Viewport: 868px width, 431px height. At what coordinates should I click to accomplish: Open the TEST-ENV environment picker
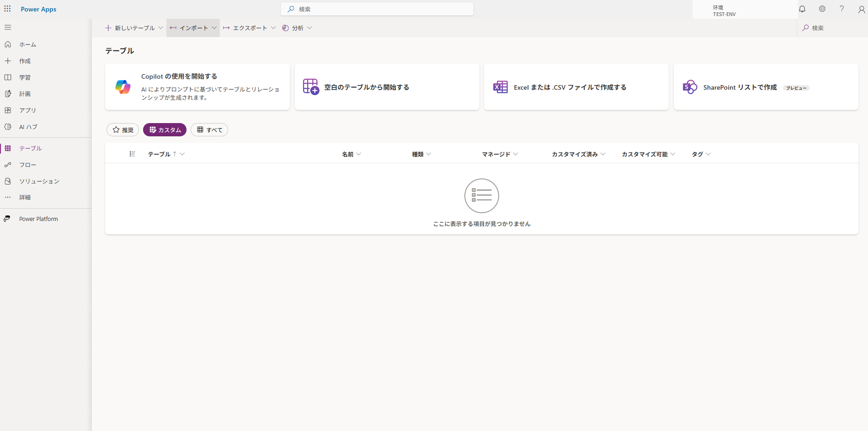[745, 10]
